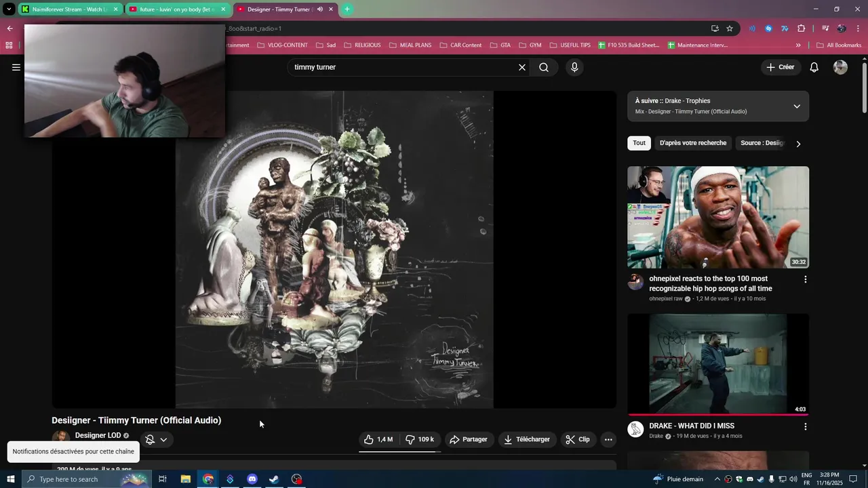
Task: Open YouTube hamburger guide menu
Action: (16, 67)
